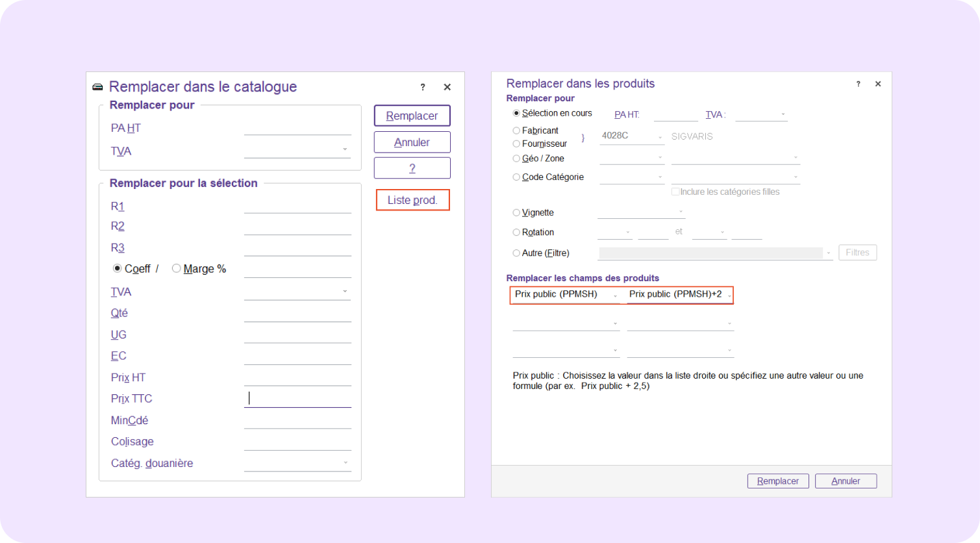980x543 pixels.
Task: Select the Vignette radio button
Action: point(516,212)
